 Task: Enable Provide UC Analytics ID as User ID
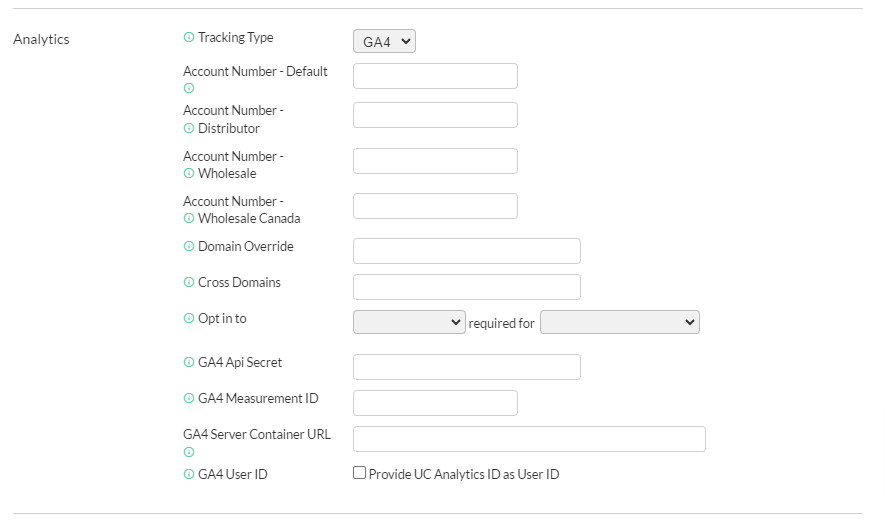click(x=360, y=473)
